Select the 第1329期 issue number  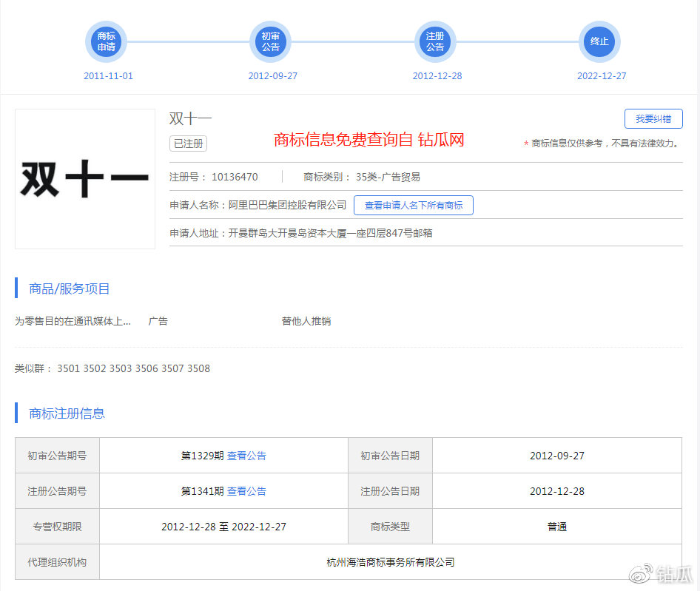[x=202, y=456]
